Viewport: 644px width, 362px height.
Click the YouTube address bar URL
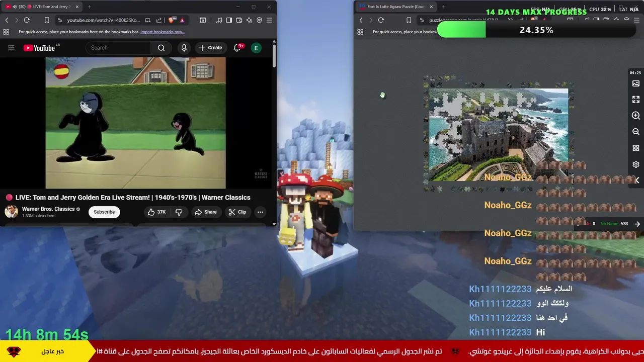(x=103, y=20)
